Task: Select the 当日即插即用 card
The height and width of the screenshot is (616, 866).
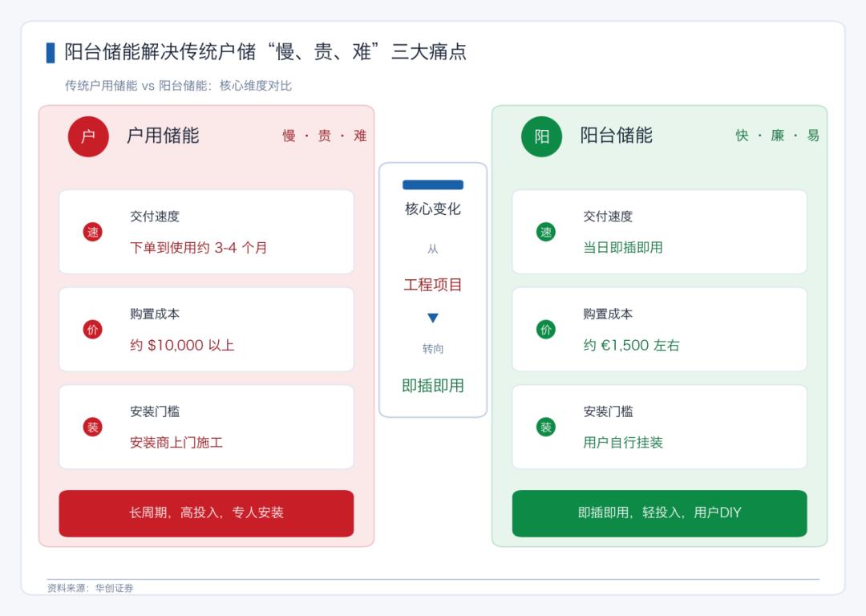Action: pyautogui.click(x=659, y=232)
